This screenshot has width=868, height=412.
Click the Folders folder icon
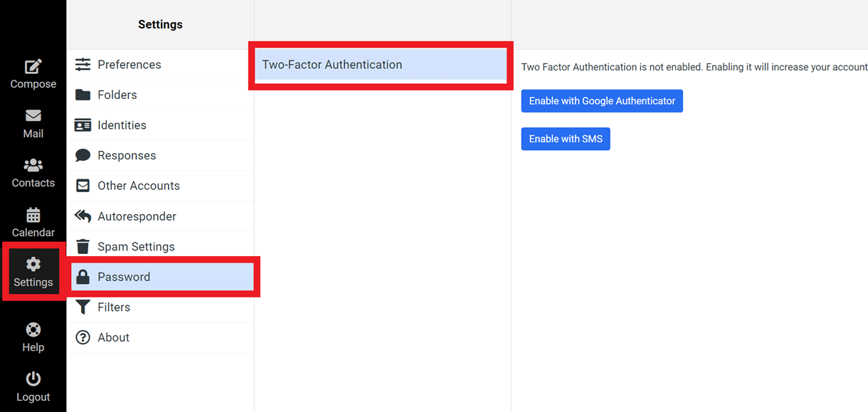(83, 95)
